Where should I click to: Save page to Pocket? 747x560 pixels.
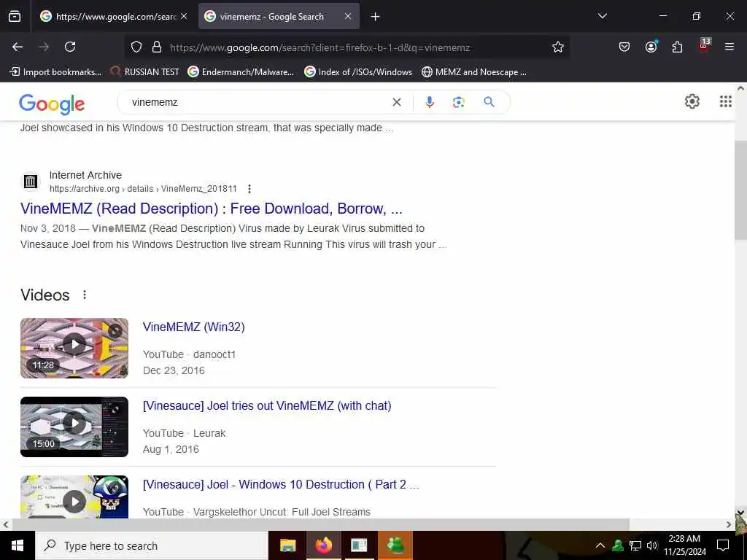[624, 47]
